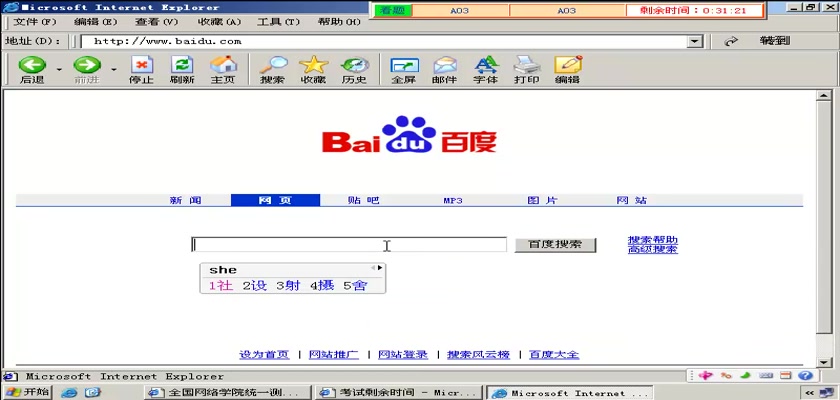
Task: Click the green 看题 button
Action: coord(393,10)
